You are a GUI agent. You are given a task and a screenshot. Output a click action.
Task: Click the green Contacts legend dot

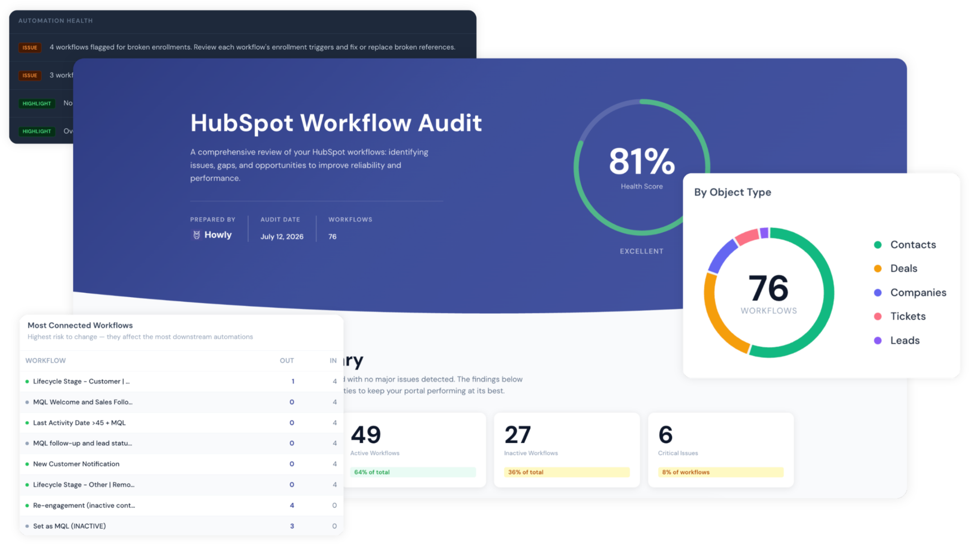(x=877, y=245)
